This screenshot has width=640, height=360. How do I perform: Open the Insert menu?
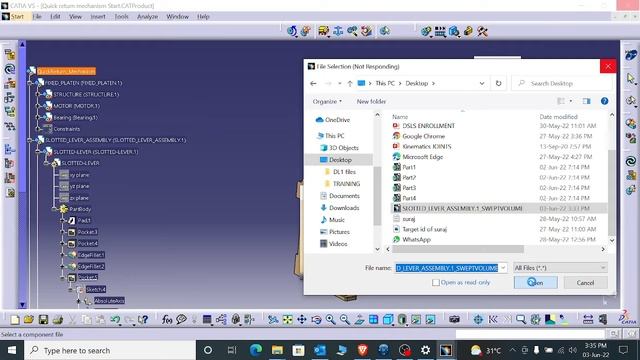98,16
